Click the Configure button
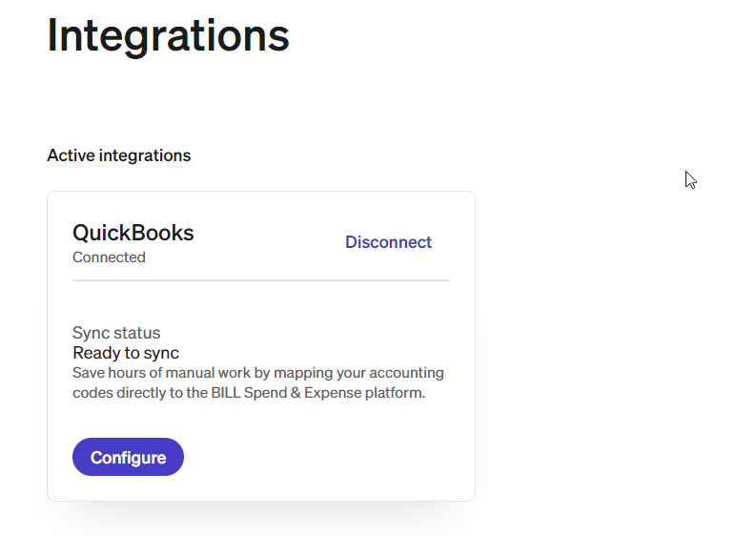The height and width of the screenshot is (536, 756). click(128, 457)
